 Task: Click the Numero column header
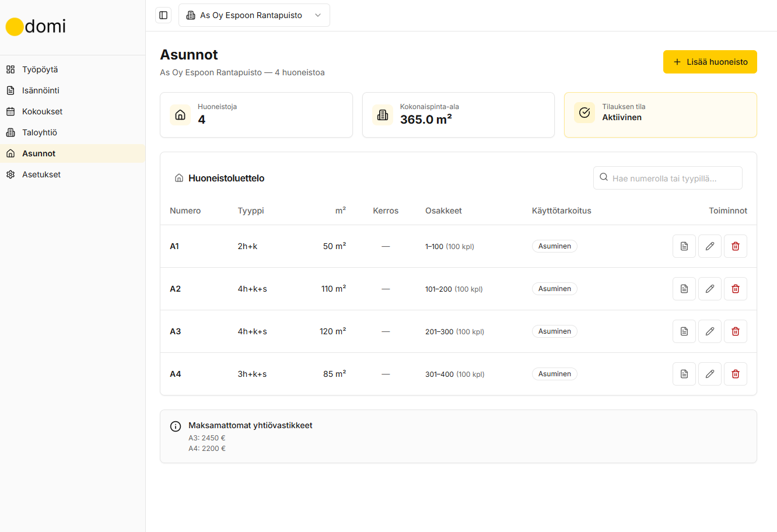185,211
